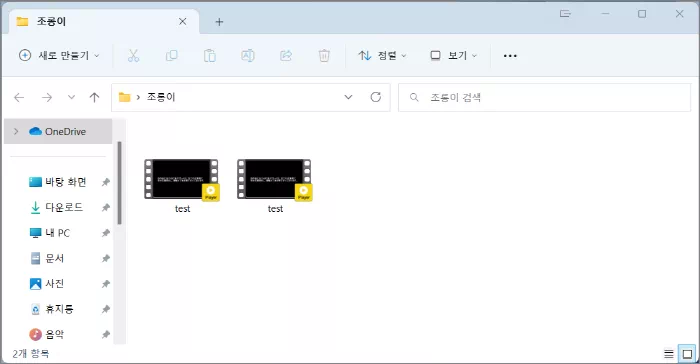Open 휴지통 in sidebar
This screenshot has width=700, height=364.
51,309
